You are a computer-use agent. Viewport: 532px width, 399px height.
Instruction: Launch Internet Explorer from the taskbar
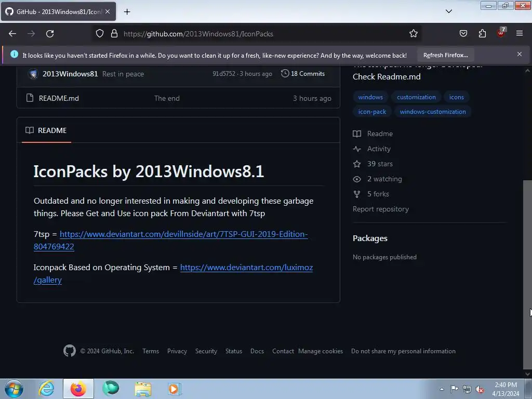[x=46, y=389]
